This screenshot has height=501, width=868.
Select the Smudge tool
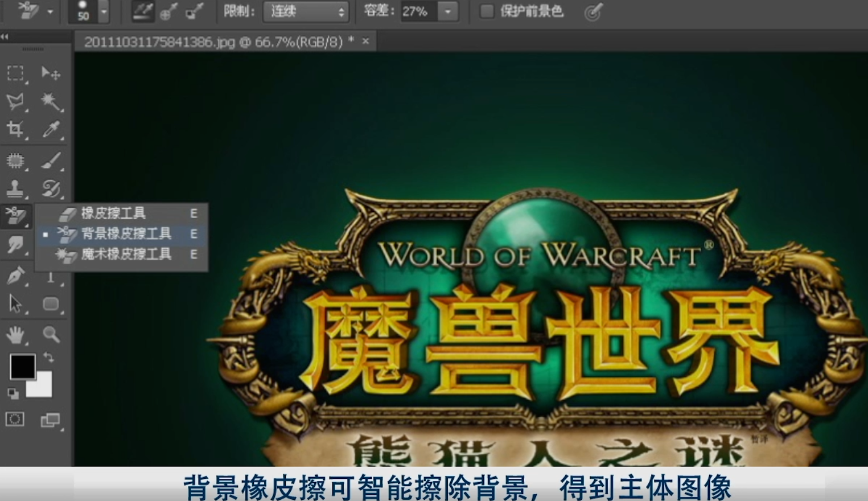pyautogui.click(x=15, y=244)
